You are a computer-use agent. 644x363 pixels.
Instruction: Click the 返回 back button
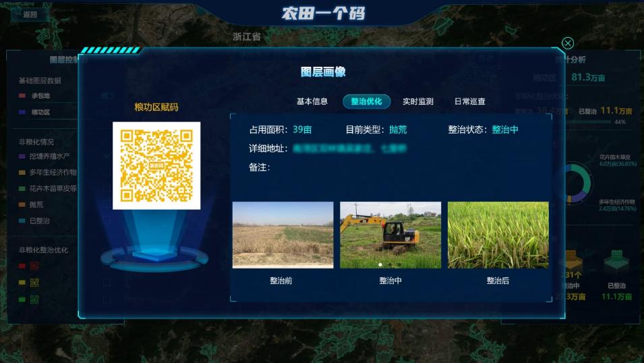pos(30,14)
